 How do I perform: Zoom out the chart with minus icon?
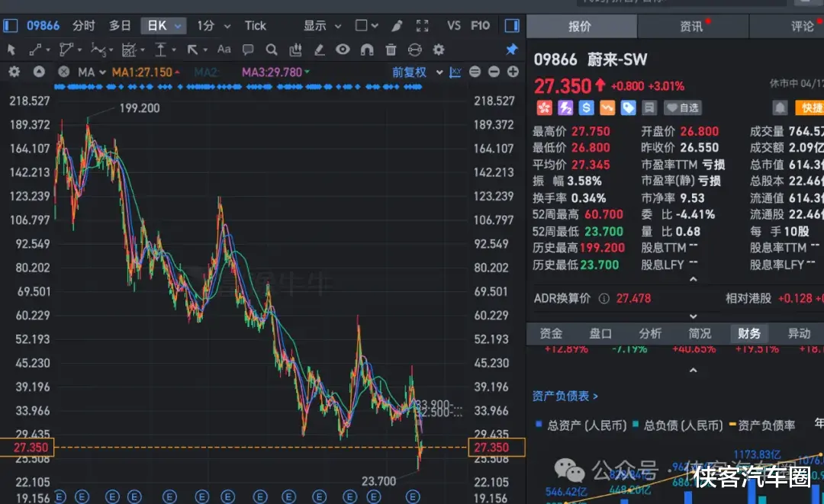pos(494,72)
